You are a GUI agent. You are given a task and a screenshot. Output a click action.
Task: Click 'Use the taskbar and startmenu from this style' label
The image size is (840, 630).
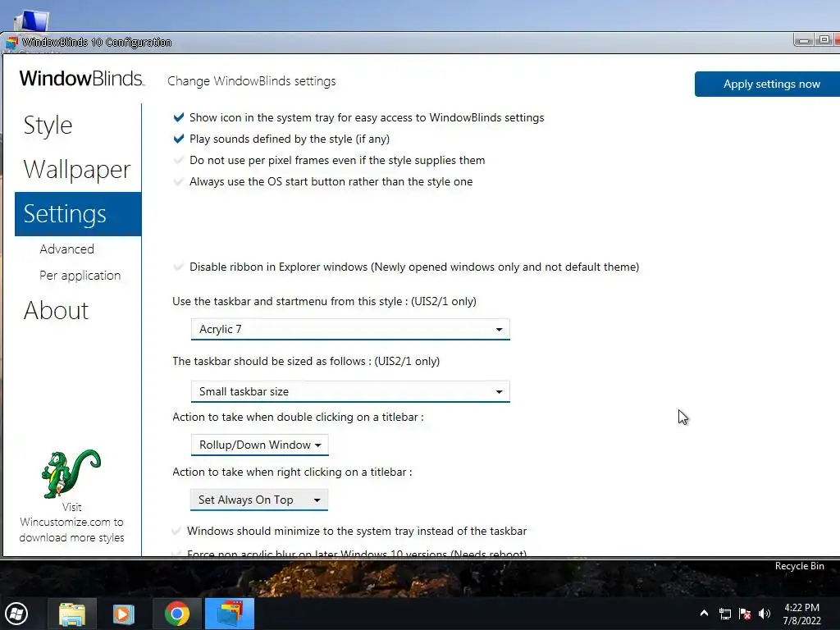324,301
